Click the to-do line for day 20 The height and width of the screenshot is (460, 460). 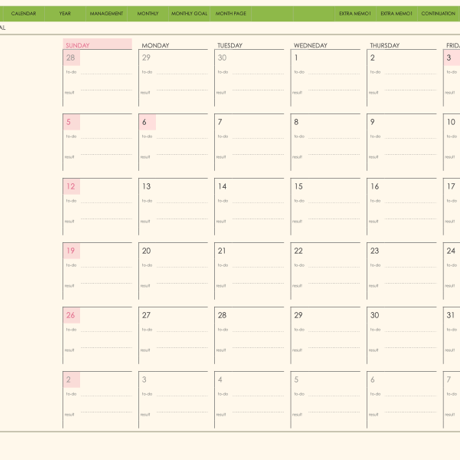pyautogui.click(x=182, y=267)
